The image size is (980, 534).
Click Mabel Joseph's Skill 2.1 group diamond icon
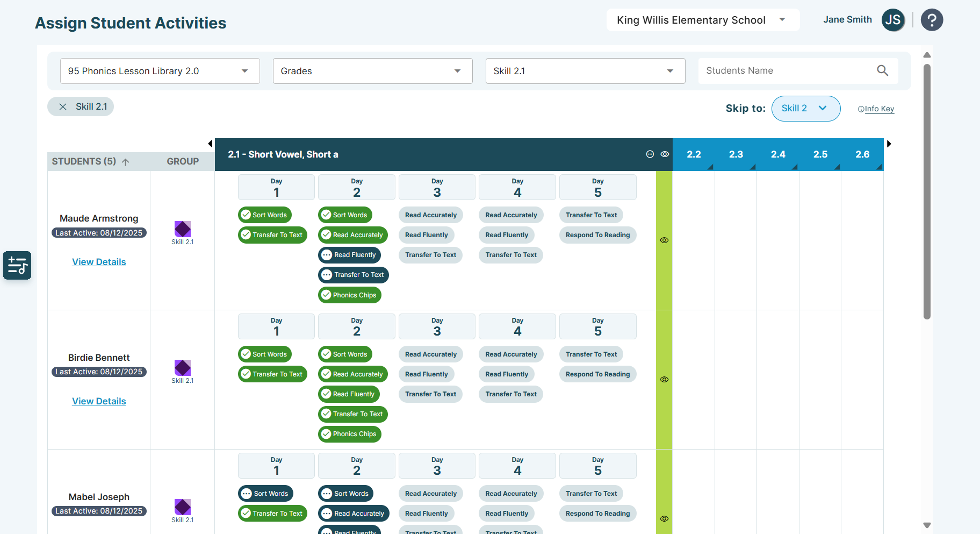183,507
